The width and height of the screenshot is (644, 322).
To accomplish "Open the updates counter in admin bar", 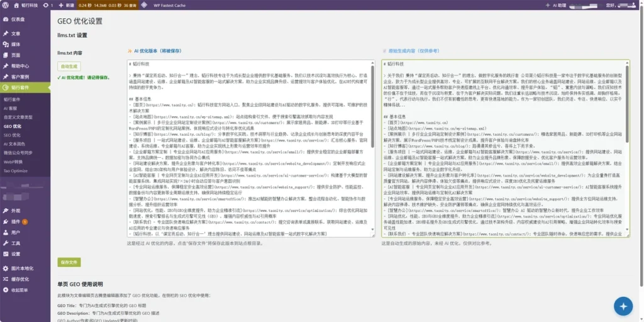I will 48,5.
